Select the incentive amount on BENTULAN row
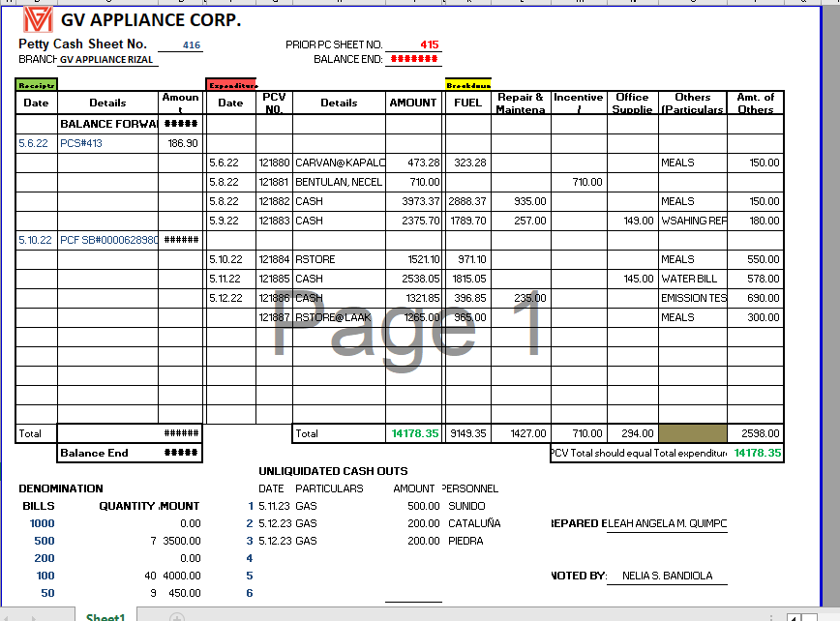Viewport: 840px width, 621px height. pos(579,182)
